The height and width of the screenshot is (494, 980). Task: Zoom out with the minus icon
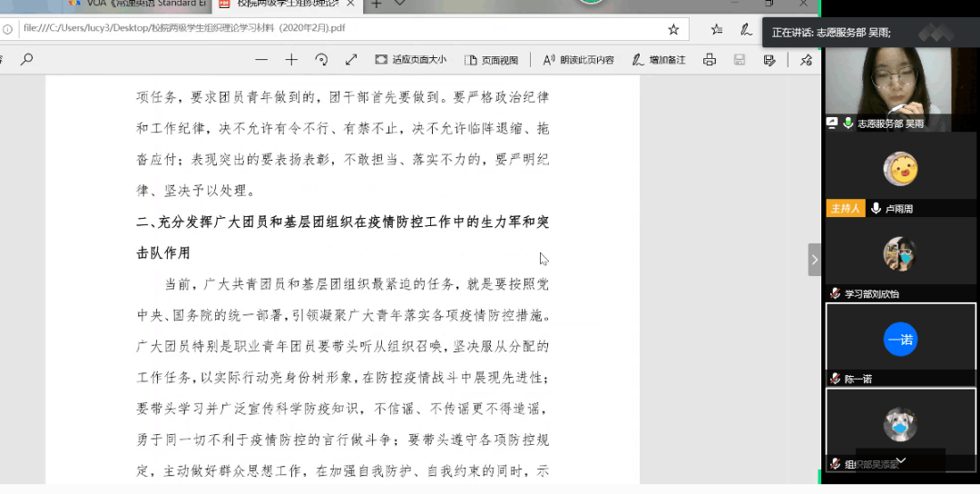coord(261,60)
